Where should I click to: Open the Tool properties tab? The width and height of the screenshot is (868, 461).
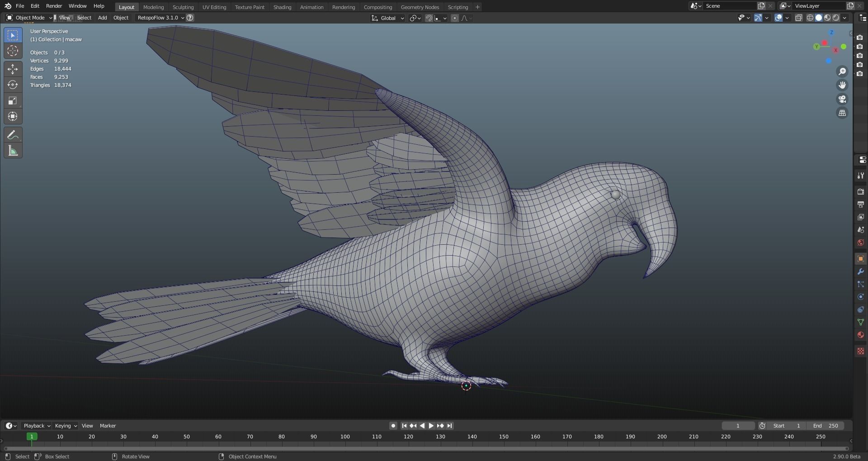(861, 176)
